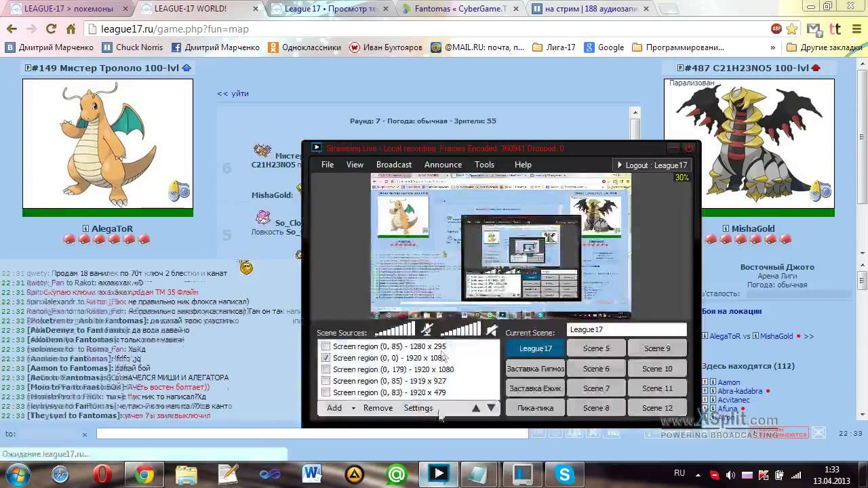Click the '<< уйти' leave battle link
Image resolution: width=868 pixels, height=488 pixels.
click(233, 94)
